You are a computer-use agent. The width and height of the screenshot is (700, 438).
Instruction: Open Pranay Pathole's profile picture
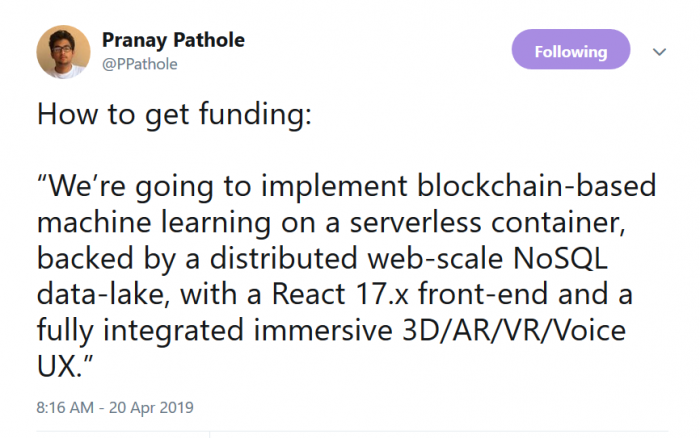pyautogui.click(x=63, y=52)
